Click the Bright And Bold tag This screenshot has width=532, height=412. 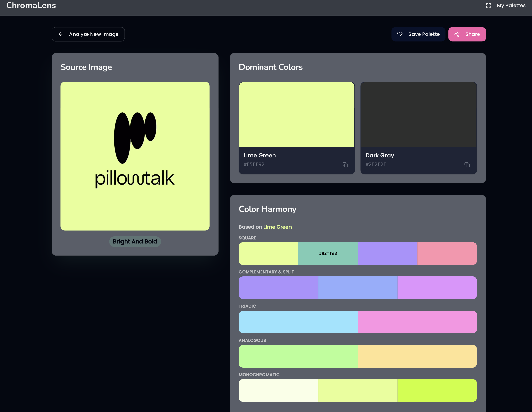(x=135, y=242)
